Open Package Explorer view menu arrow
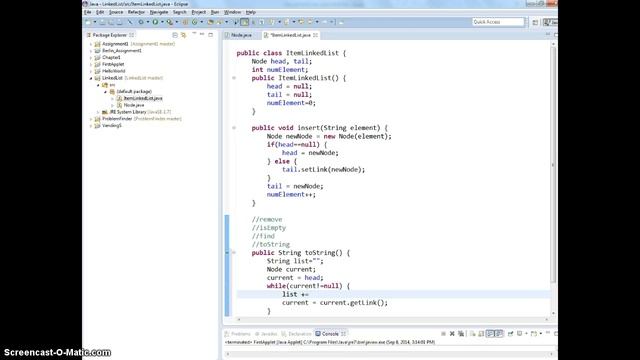The width and height of the screenshot is (640, 360). pyautogui.click(x=194, y=34)
